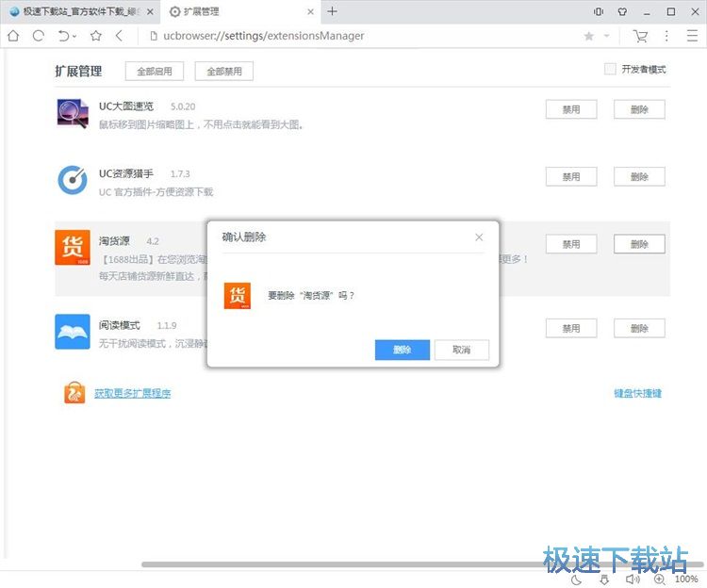The image size is (707, 588).
Task: Cancel deletion with 取消 button
Action: pos(461,350)
